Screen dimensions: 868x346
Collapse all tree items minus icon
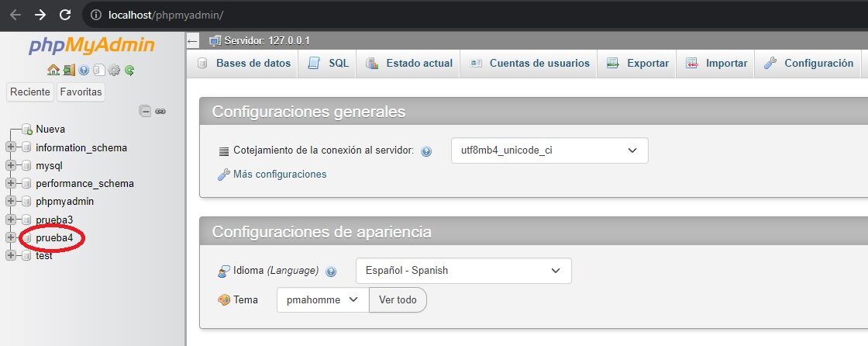145,111
